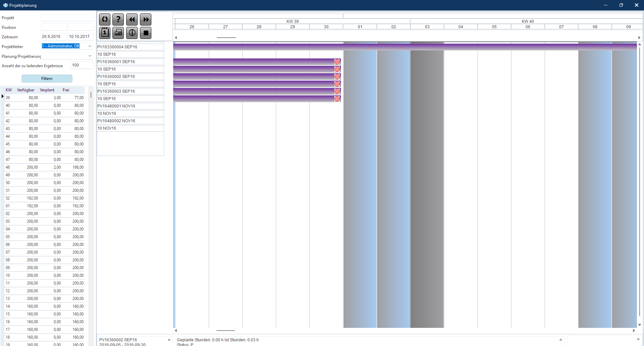Select week 48 row in capacity table

(x=44, y=167)
